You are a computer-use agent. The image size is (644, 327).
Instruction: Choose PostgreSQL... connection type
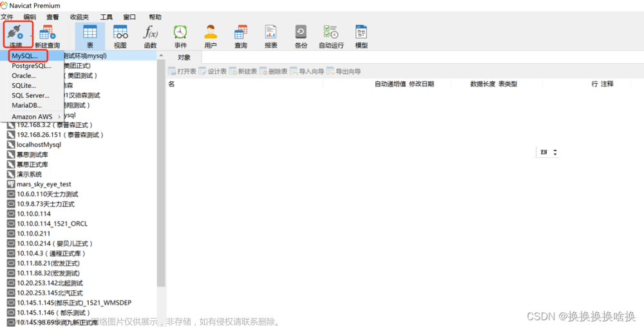pos(32,66)
